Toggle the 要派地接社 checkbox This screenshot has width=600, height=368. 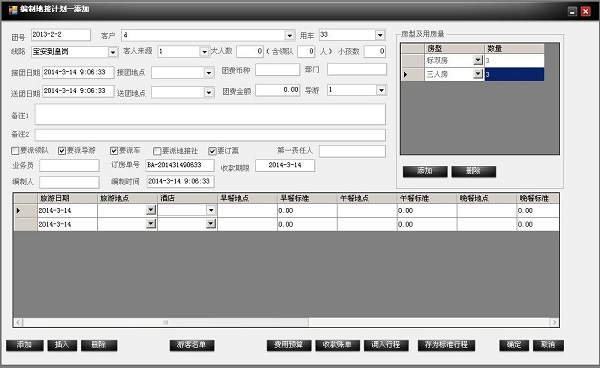tap(157, 151)
